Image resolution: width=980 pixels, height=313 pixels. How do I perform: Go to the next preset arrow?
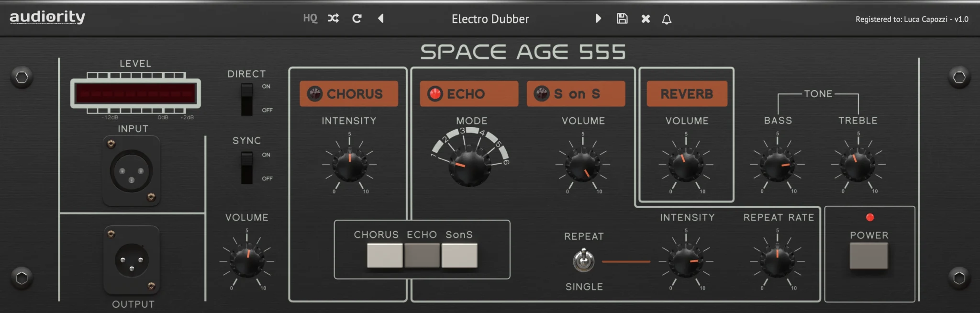pos(598,18)
